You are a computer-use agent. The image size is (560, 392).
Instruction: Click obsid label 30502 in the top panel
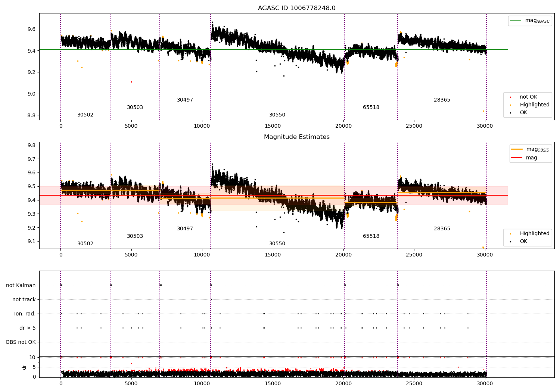click(85, 115)
